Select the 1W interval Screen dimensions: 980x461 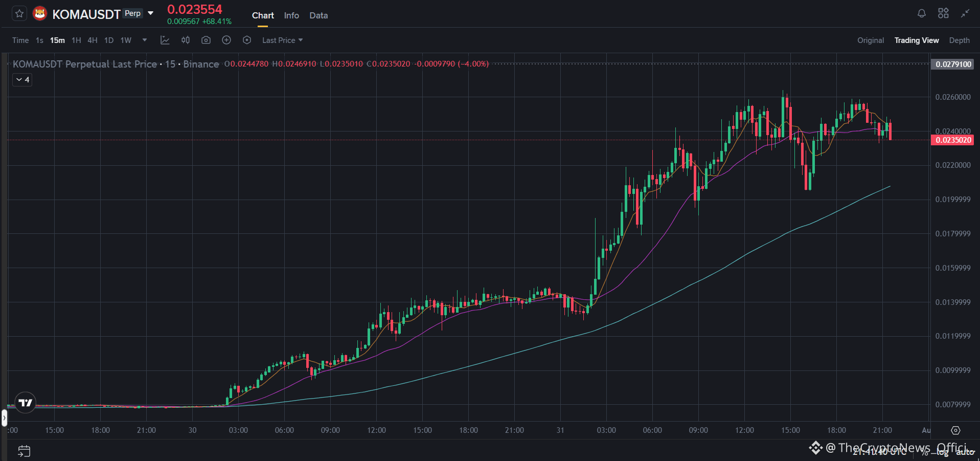click(x=126, y=40)
